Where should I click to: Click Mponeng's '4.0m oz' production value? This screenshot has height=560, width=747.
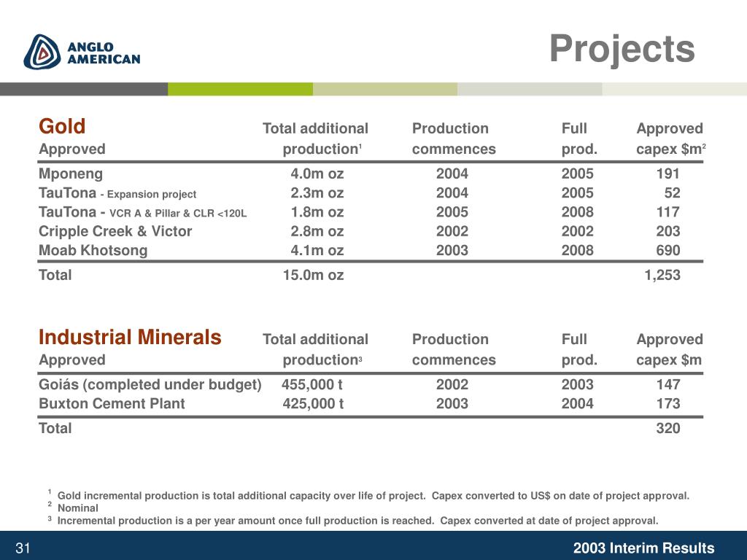(317, 174)
